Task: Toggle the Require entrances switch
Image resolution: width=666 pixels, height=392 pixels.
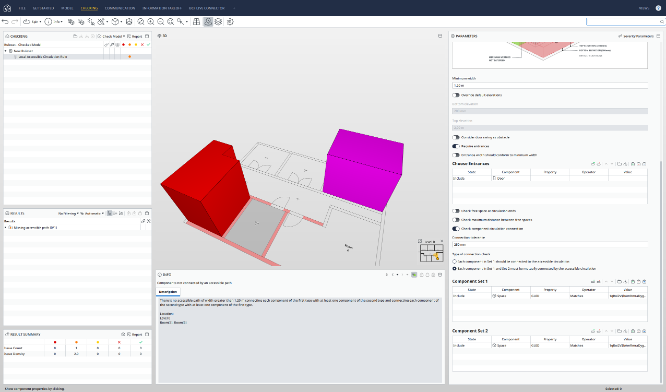Action: pyautogui.click(x=456, y=146)
